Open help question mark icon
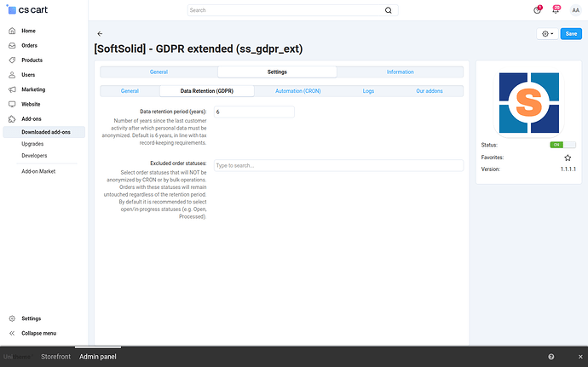Viewport: 588px width, 367px height. (551, 357)
